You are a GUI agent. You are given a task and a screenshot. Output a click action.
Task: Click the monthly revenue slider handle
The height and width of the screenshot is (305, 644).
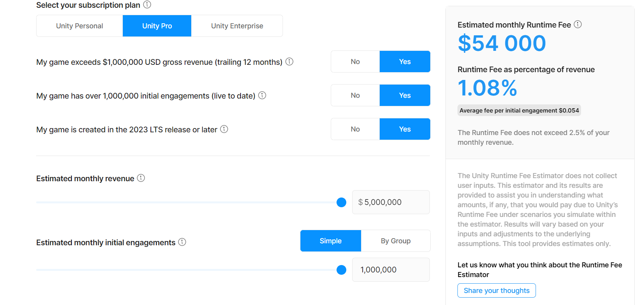(341, 202)
